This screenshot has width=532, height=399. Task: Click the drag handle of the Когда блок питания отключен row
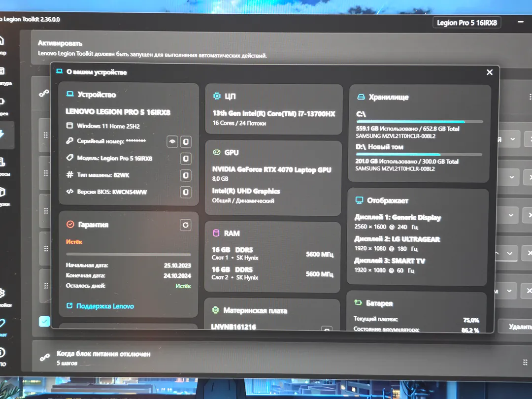click(x=525, y=362)
